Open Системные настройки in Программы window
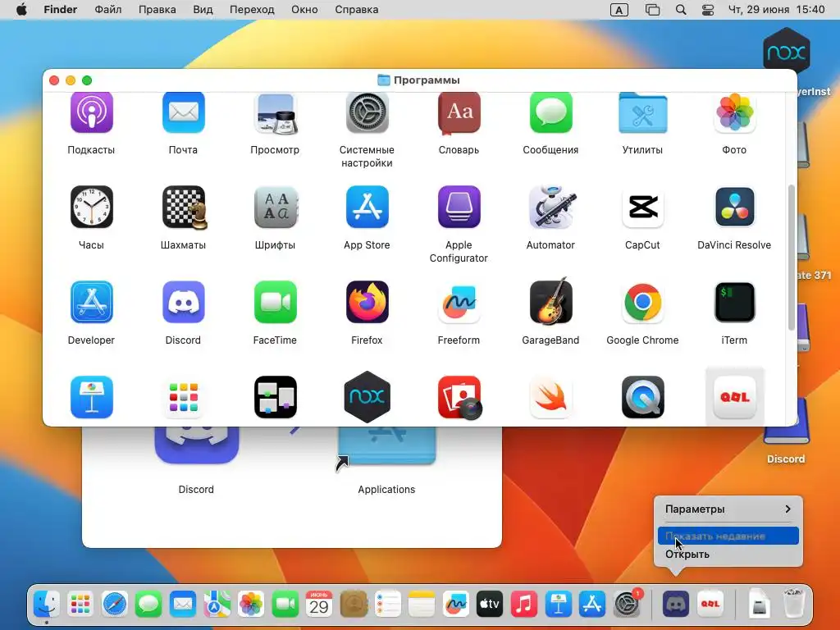The width and height of the screenshot is (840, 630). pyautogui.click(x=367, y=112)
